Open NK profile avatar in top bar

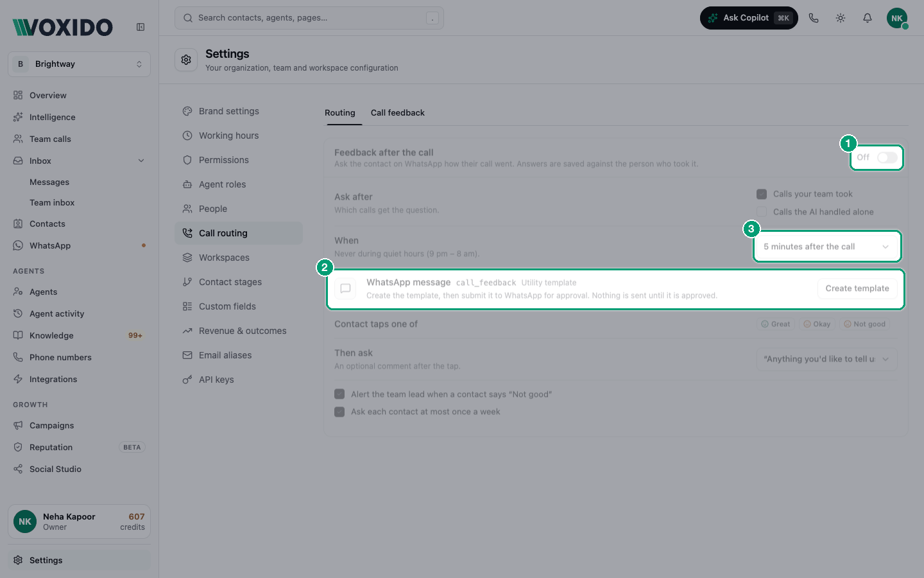[x=897, y=18]
